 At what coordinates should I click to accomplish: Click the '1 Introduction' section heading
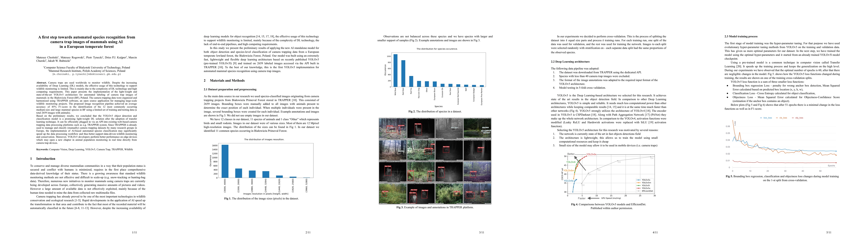pyautogui.click(x=43, y=158)
